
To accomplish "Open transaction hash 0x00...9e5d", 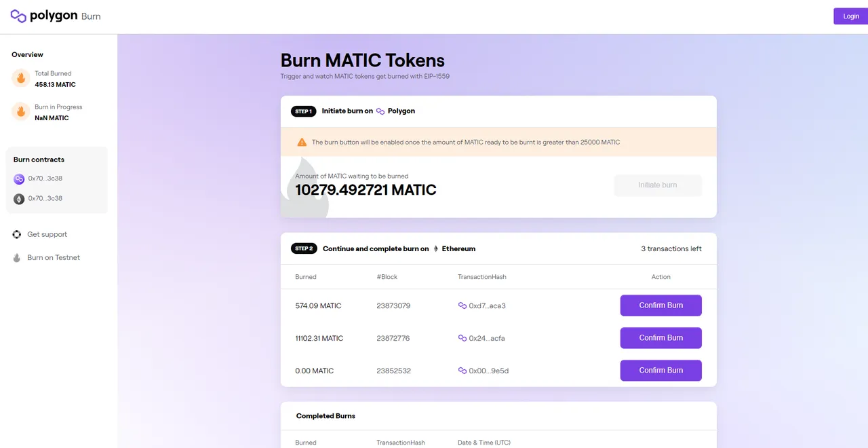I will tap(489, 371).
